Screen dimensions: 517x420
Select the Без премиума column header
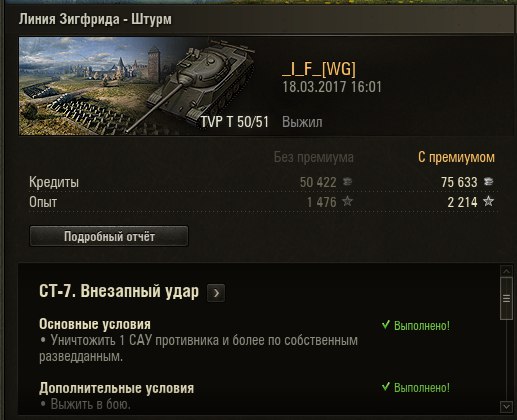tap(314, 157)
